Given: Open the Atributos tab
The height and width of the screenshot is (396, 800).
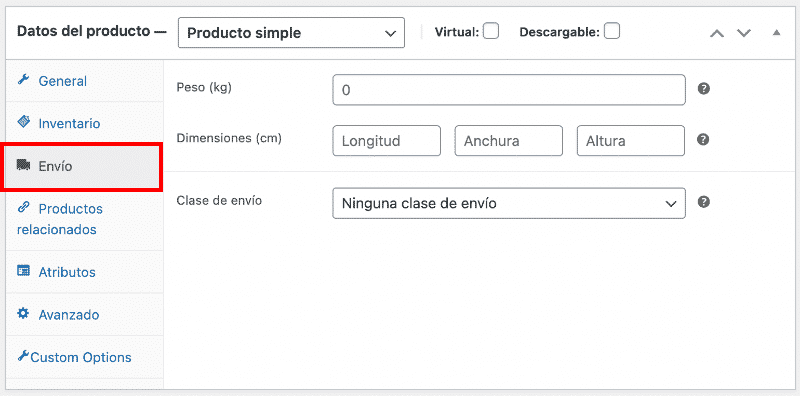Looking at the screenshot, I should pyautogui.click(x=84, y=272).
